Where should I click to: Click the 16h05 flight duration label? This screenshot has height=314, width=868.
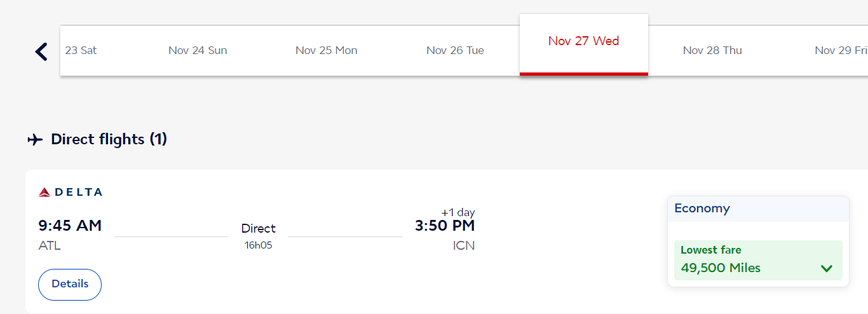(259, 245)
